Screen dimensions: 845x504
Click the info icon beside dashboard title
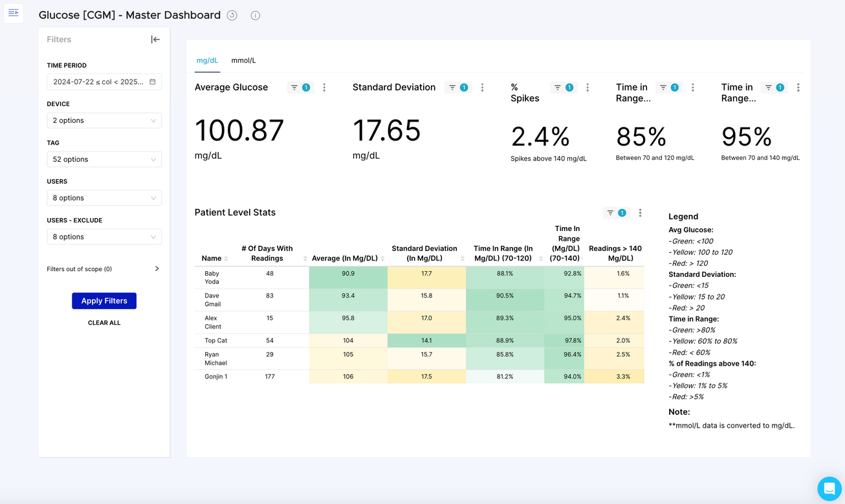click(256, 16)
